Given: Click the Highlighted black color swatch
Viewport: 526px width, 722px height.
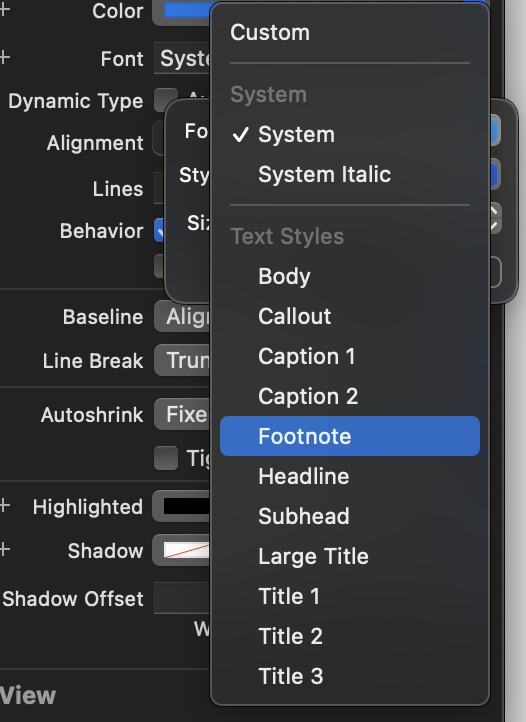Looking at the screenshot, I should (x=187, y=506).
